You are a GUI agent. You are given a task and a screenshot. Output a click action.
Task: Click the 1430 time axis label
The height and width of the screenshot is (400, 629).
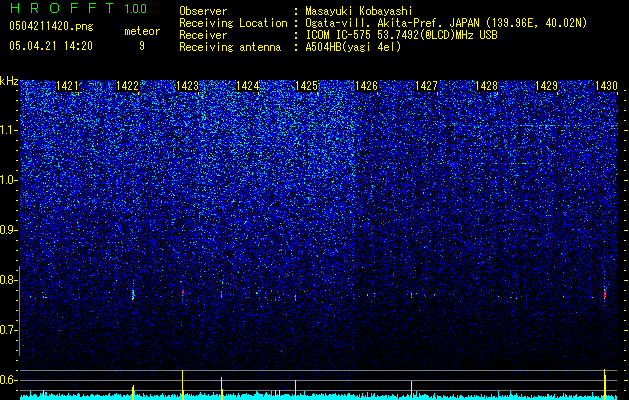[x=606, y=86]
